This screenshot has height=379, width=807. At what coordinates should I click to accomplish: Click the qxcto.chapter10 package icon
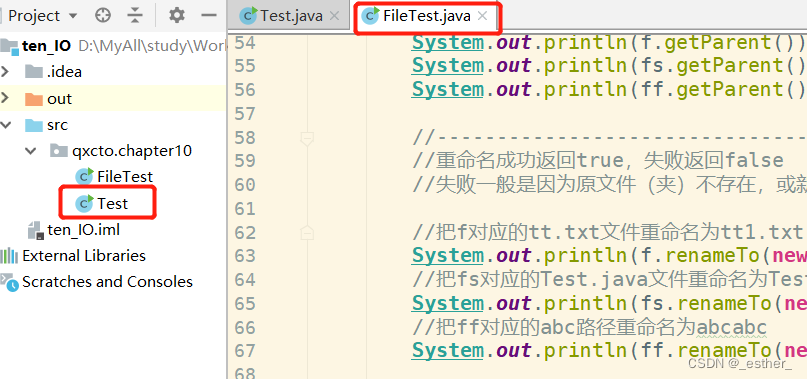[59, 151]
